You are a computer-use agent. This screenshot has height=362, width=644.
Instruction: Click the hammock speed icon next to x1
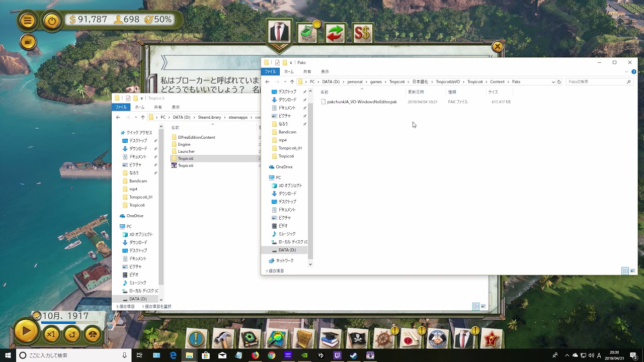click(72, 333)
